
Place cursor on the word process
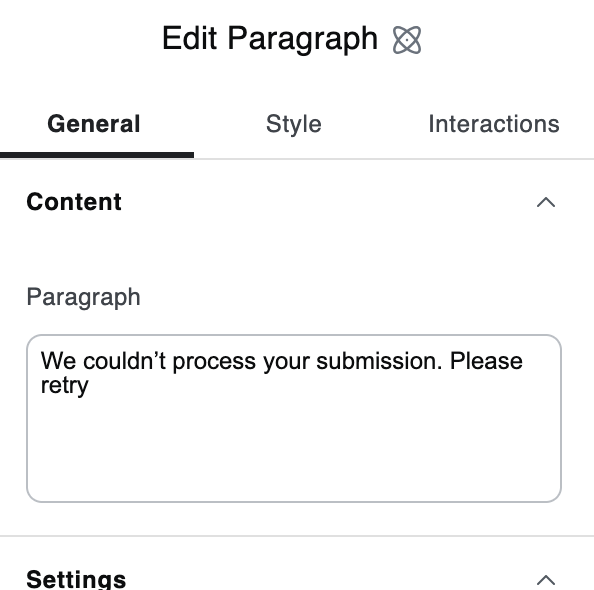[x=214, y=362]
